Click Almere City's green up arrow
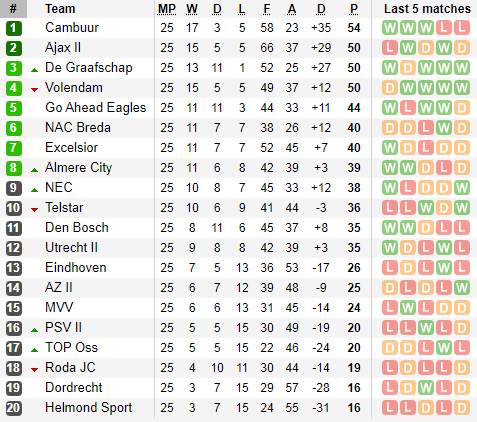This screenshot has width=477, height=422. [34, 170]
